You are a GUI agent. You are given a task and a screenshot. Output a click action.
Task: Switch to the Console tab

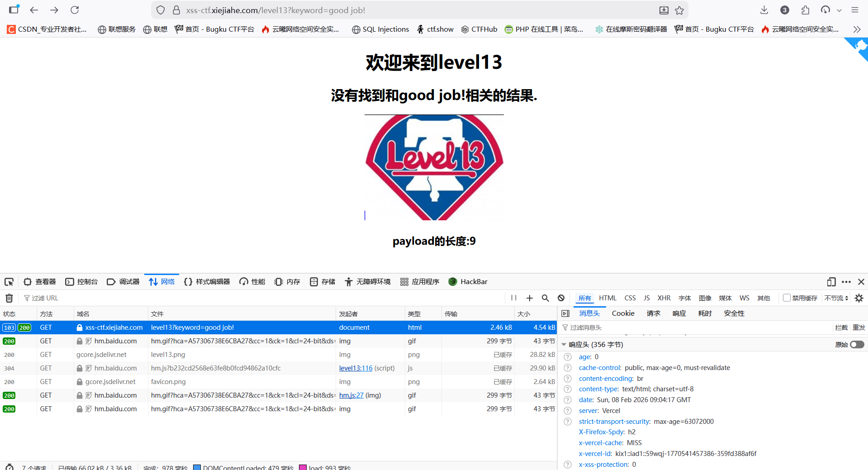[81, 282]
